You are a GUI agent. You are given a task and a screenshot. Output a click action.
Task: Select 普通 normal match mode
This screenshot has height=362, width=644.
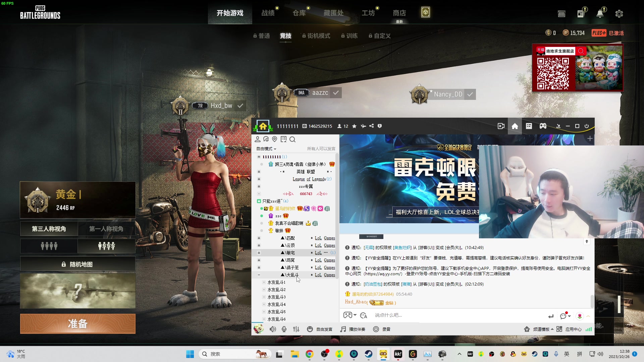point(262,36)
